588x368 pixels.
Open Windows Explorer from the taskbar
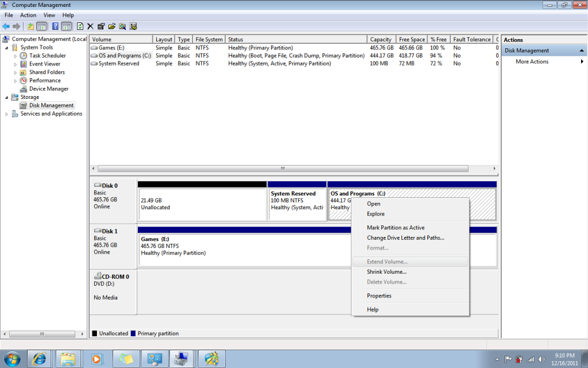tap(68, 359)
